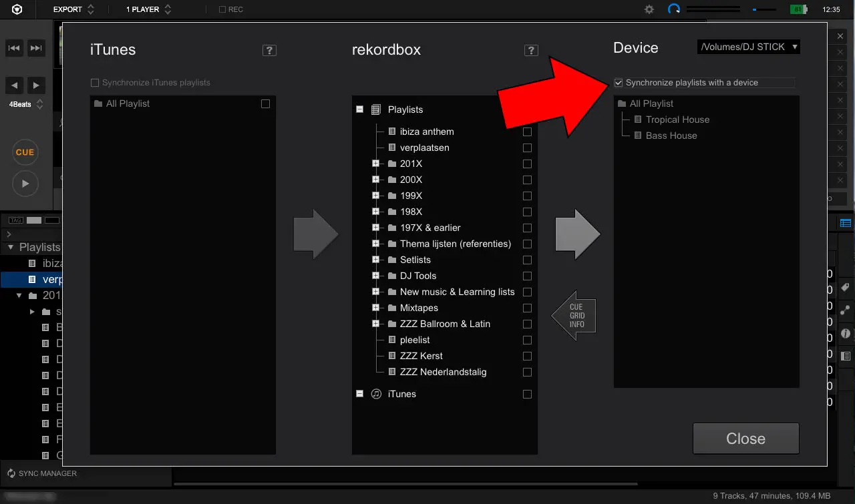This screenshot has height=504, width=855.
Task: Click the beat jump left arrow
Action: point(15,85)
